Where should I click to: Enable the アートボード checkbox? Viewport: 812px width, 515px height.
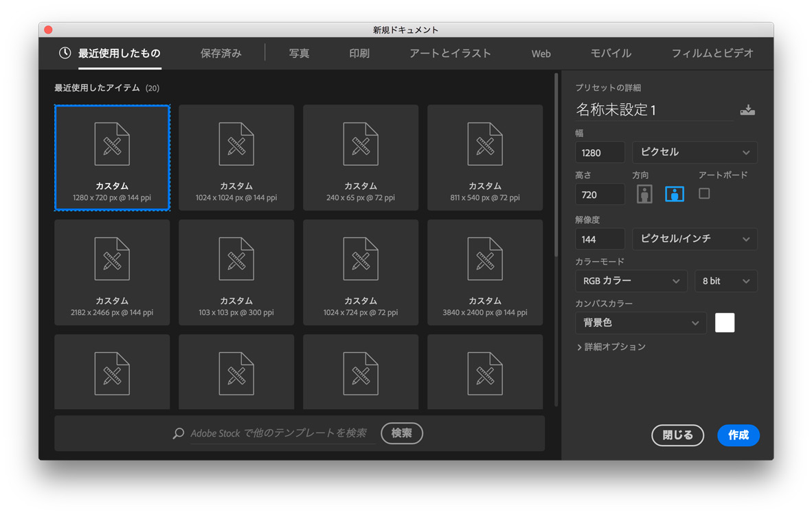pos(703,194)
